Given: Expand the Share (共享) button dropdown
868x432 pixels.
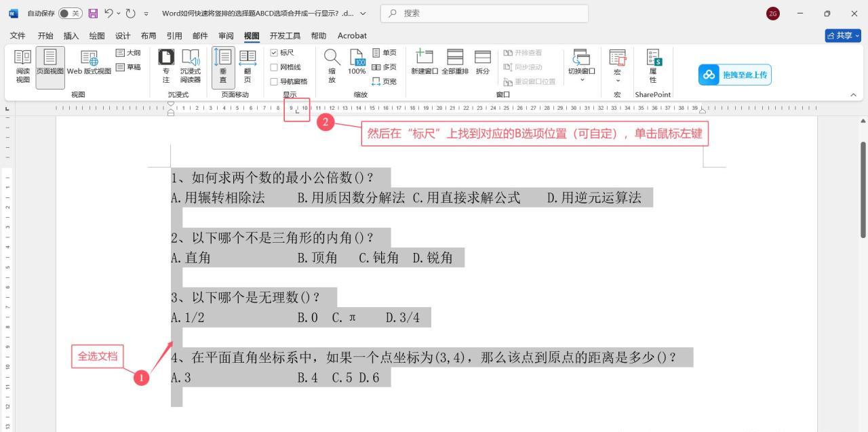Looking at the screenshot, I should [x=858, y=36].
